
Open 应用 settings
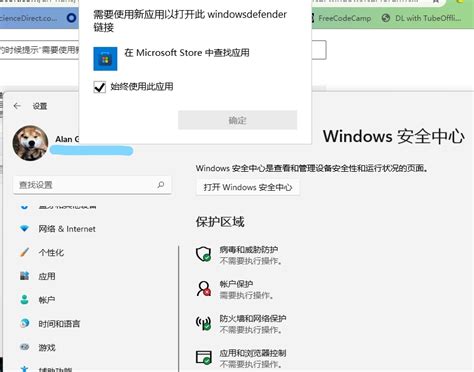[x=47, y=276]
